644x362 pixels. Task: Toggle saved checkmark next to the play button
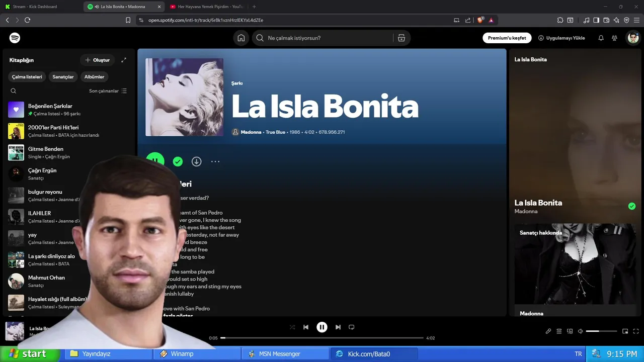click(x=178, y=161)
